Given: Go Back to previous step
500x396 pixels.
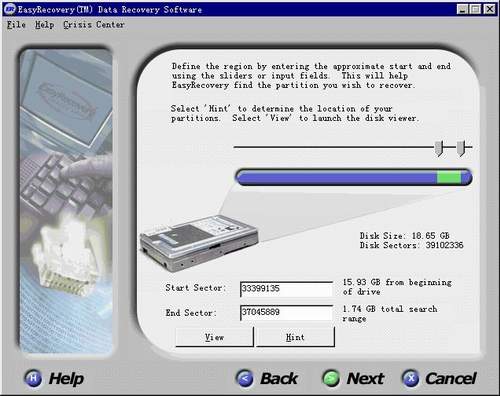Looking at the screenshot, I should pos(279,379).
